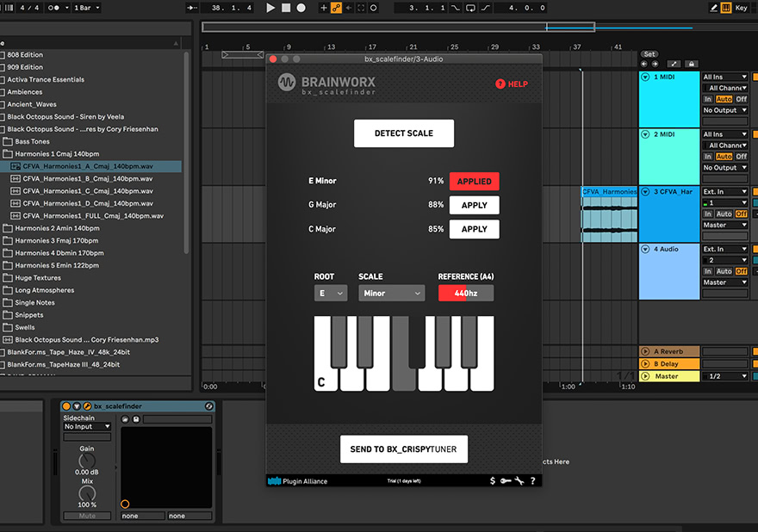758x532 pixels.
Task: Open 1 MIDI's All Ins input dropdown
Action: [724, 77]
